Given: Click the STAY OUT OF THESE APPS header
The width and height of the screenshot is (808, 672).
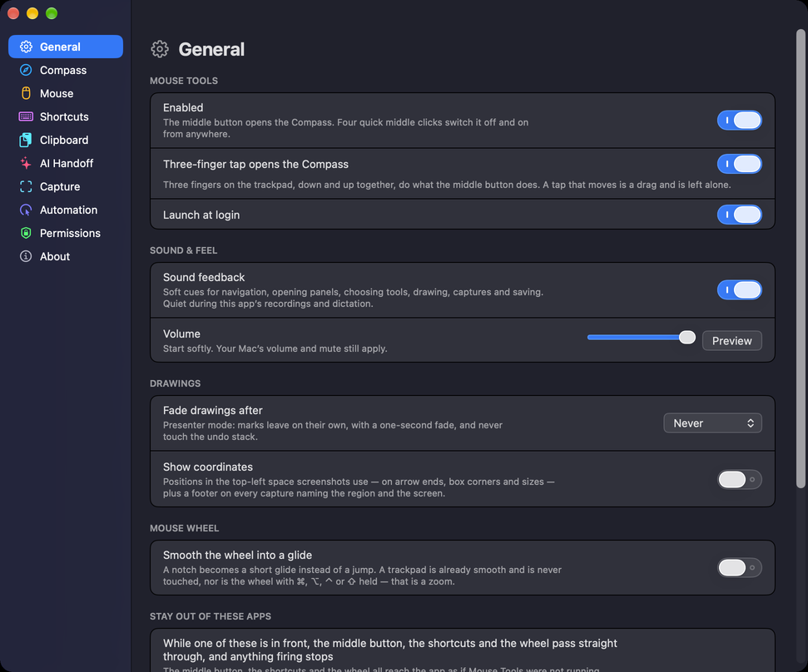Looking at the screenshot, I should [211, 616].
